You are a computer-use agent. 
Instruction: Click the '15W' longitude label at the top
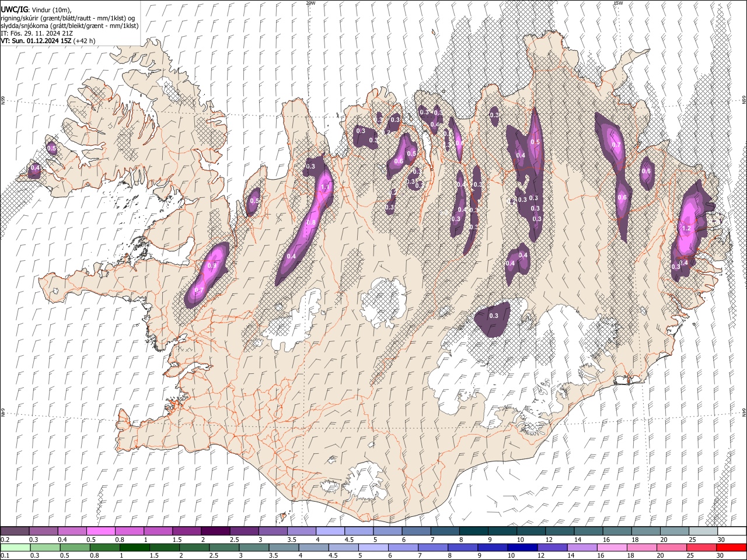coord(618,3)
